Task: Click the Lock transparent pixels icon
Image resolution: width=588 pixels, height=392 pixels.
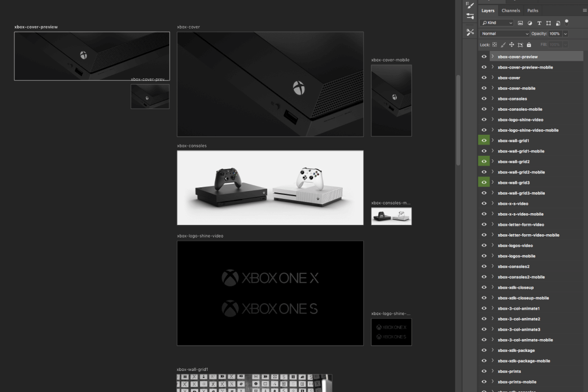Action: tap(495, 45)
